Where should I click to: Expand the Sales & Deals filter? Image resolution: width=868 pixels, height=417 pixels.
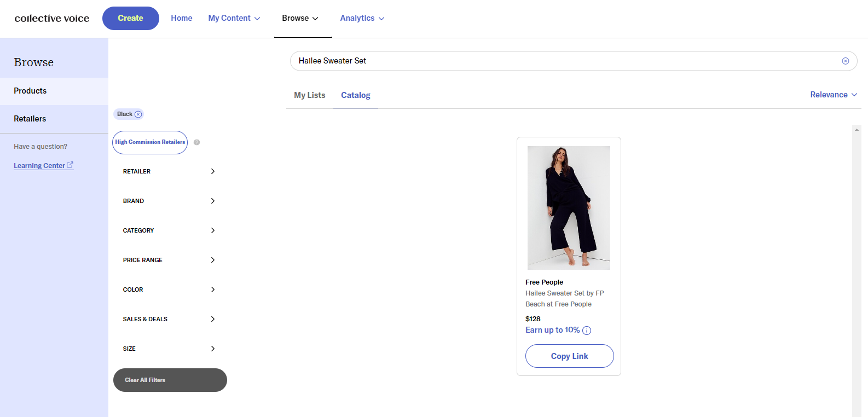[169, 319]
